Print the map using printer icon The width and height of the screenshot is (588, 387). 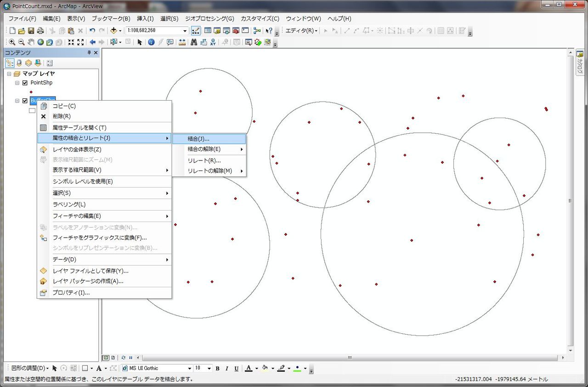[40, 31]
